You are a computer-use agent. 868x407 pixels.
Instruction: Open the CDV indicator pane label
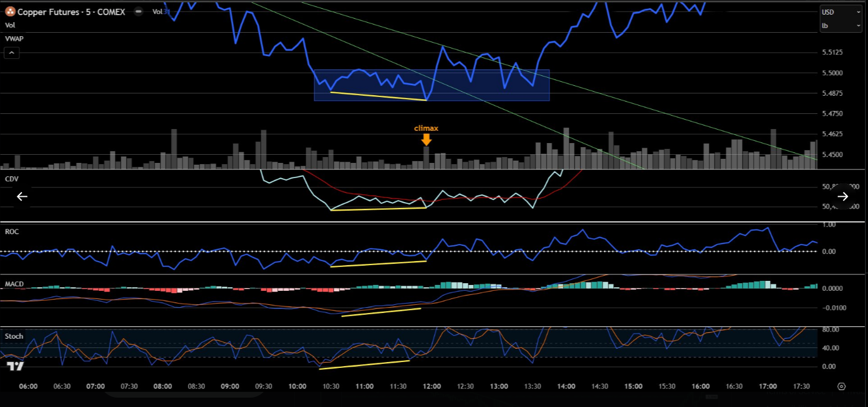pos(12,179)
